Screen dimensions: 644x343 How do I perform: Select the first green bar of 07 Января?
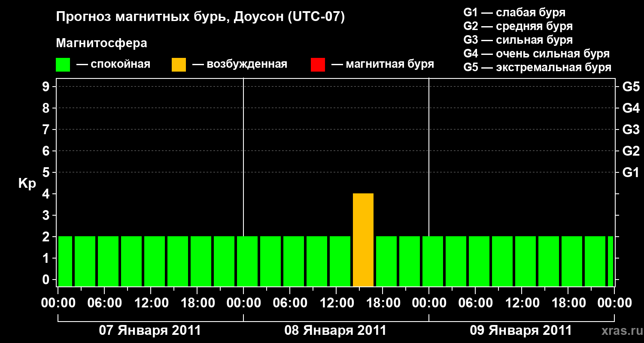point(65,261)
